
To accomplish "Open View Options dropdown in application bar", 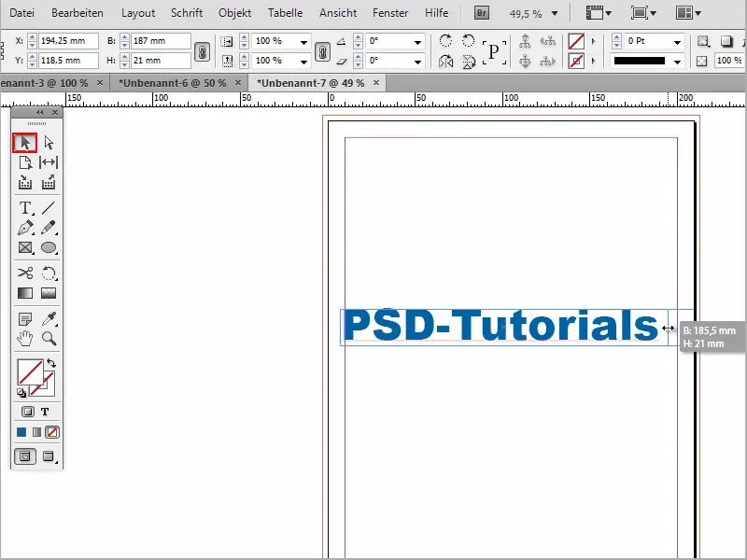I will (x=599, y=13).
